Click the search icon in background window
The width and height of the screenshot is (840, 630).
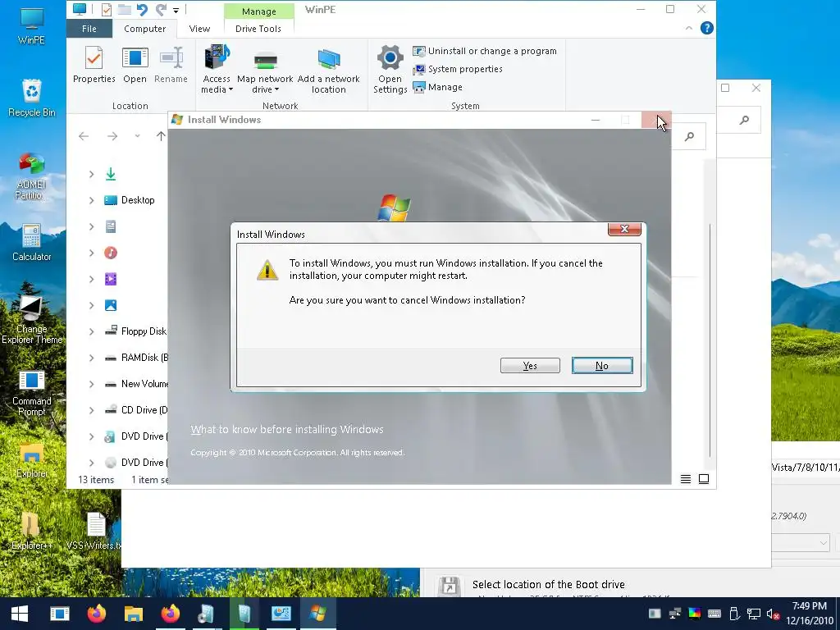(x=744, y=120)
